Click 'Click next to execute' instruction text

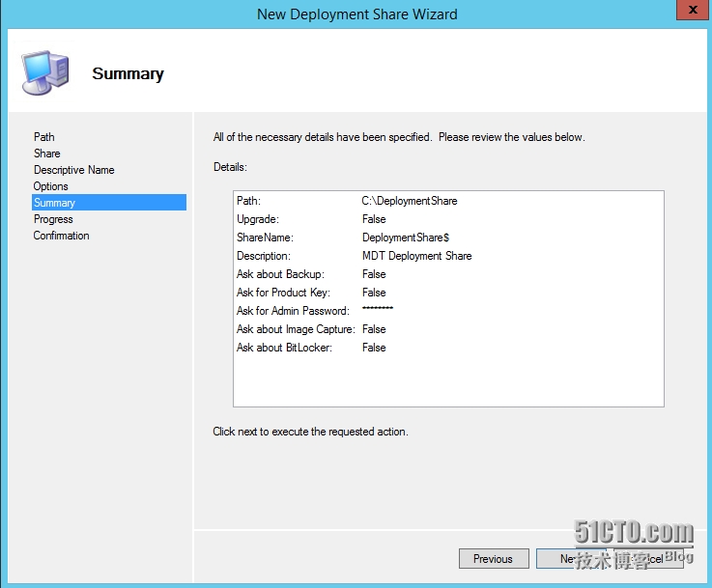click(310, 432)
